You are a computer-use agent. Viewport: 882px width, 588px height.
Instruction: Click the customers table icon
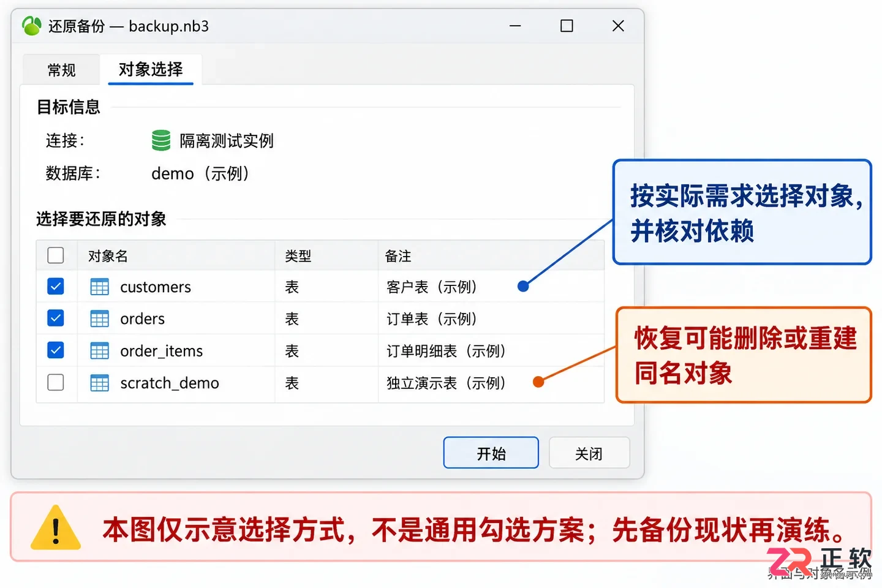point(100,287)
